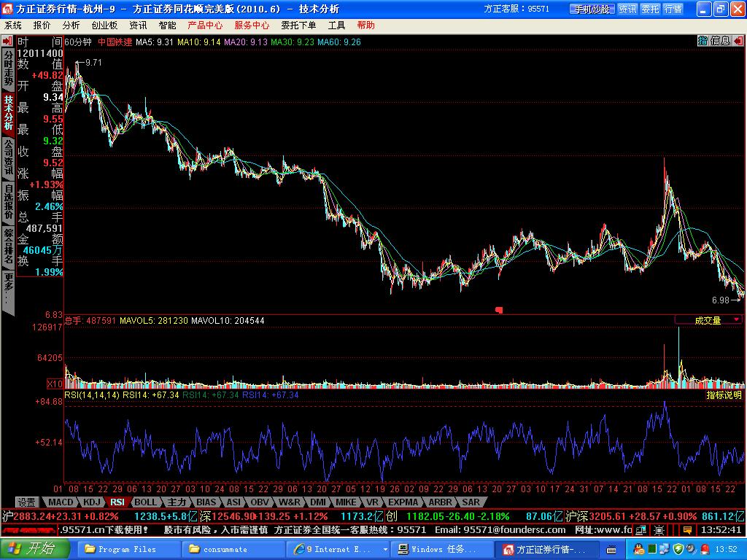Viewport: 747px width, 560px height.
Task: Click the 委托 button in title bar
Action: click(650, 9)
